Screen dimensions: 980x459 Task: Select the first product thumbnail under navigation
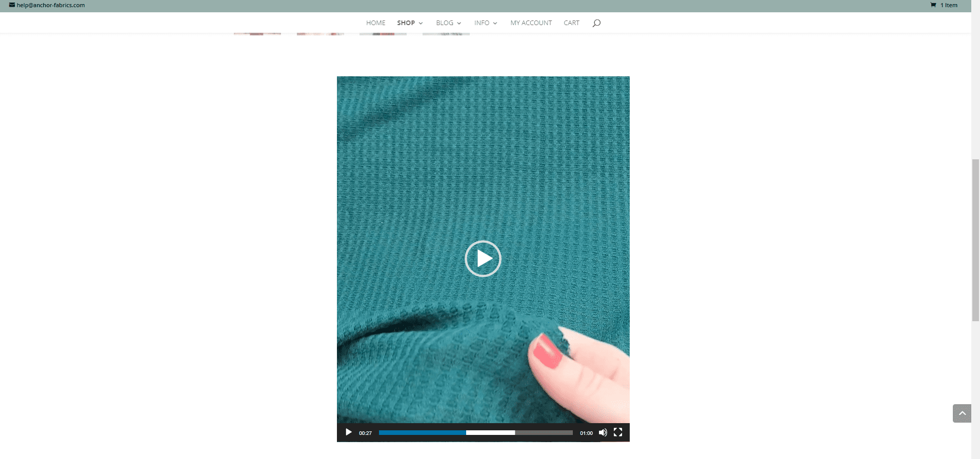(257, 34)
